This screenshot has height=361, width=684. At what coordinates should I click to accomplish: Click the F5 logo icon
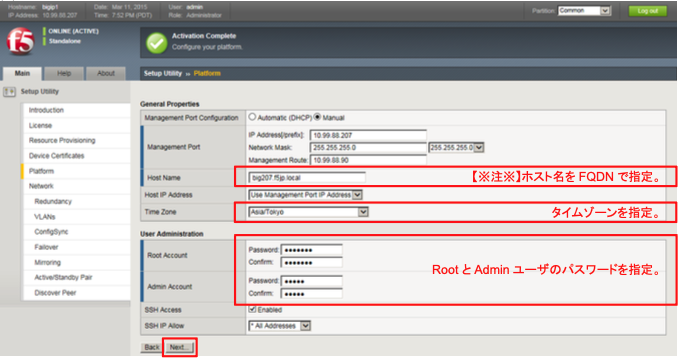[20, 42]
